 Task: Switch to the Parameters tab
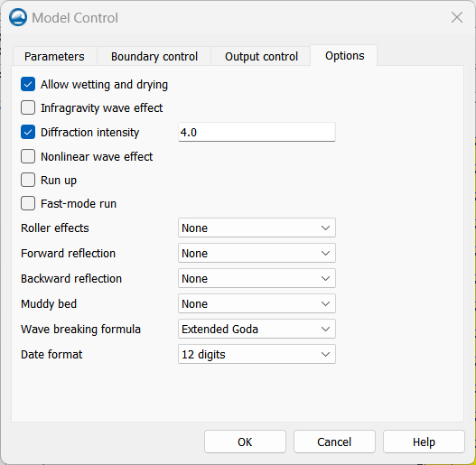54,57
